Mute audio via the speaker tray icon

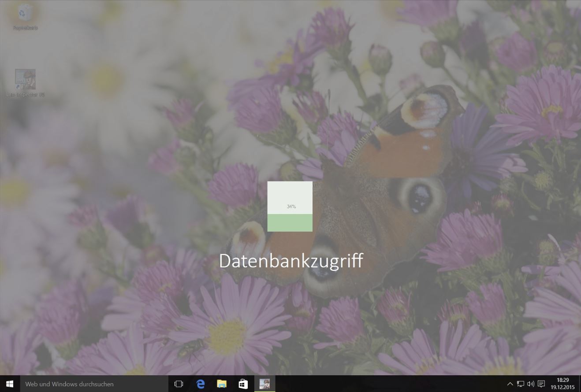[530, 384]
